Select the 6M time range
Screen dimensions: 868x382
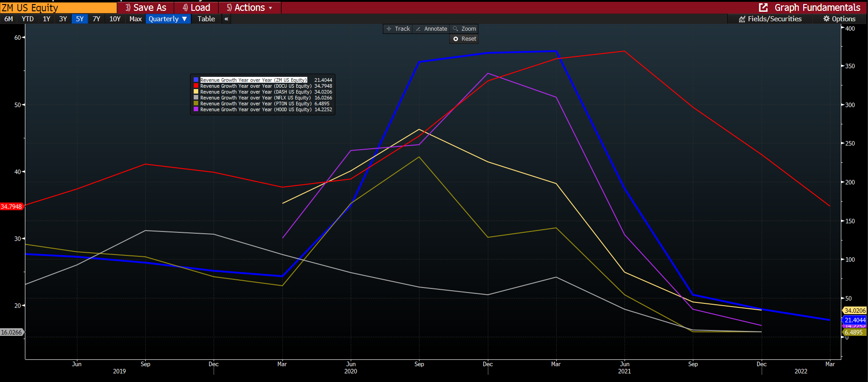coord(9,19)
